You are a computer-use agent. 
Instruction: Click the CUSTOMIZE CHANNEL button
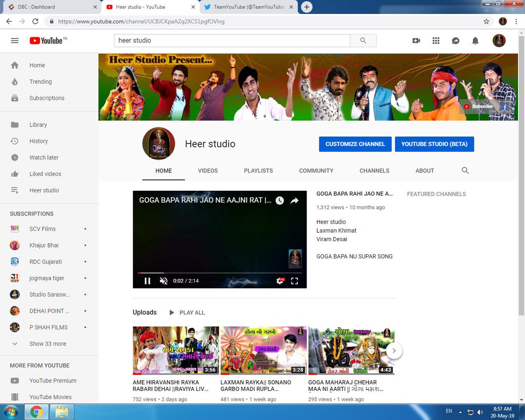(355, 144)
